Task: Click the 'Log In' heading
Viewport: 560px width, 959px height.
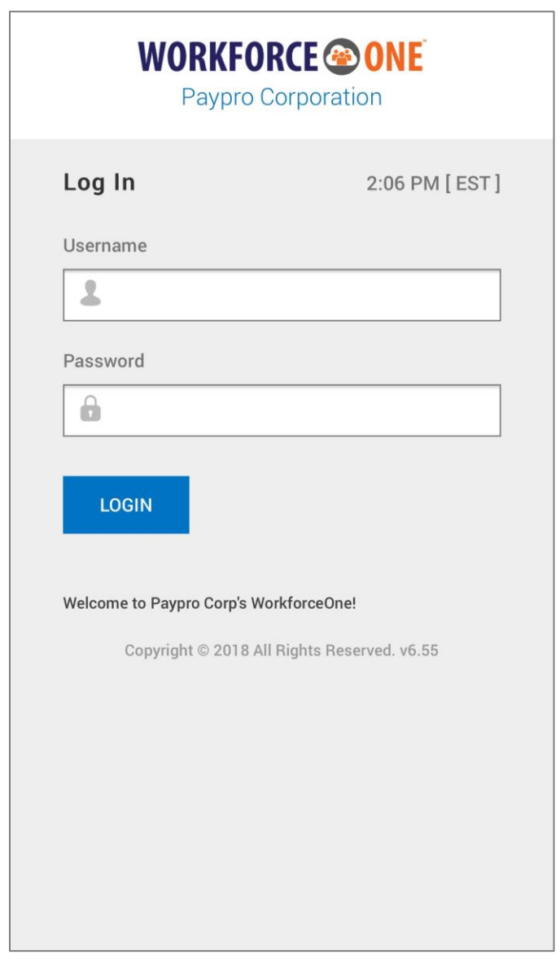Action: (99, 182)
